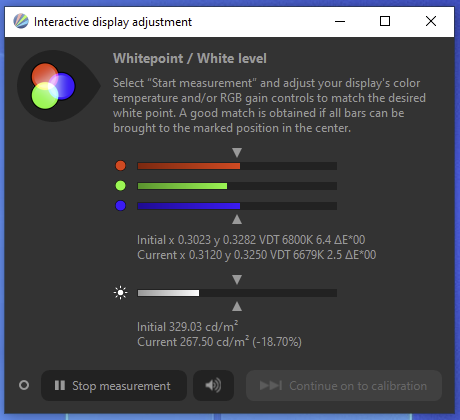Click the white luminance level bar
The image size is (460, 420).
(237, 293)
